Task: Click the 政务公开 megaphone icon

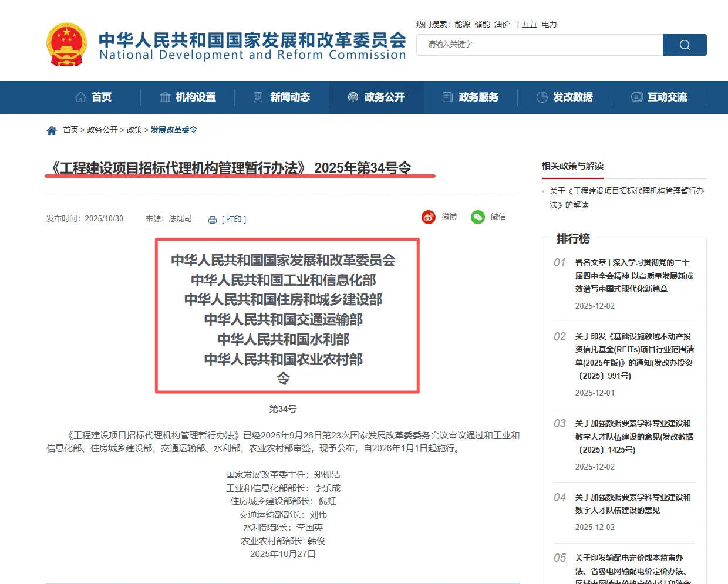Action: pos(353,97)
